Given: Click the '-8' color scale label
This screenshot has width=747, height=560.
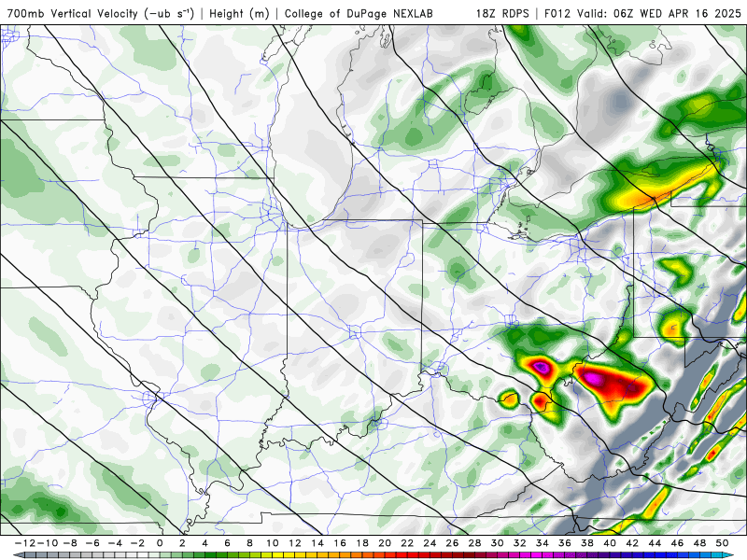Looking at the screenshot, I should [x=69, y=543].
